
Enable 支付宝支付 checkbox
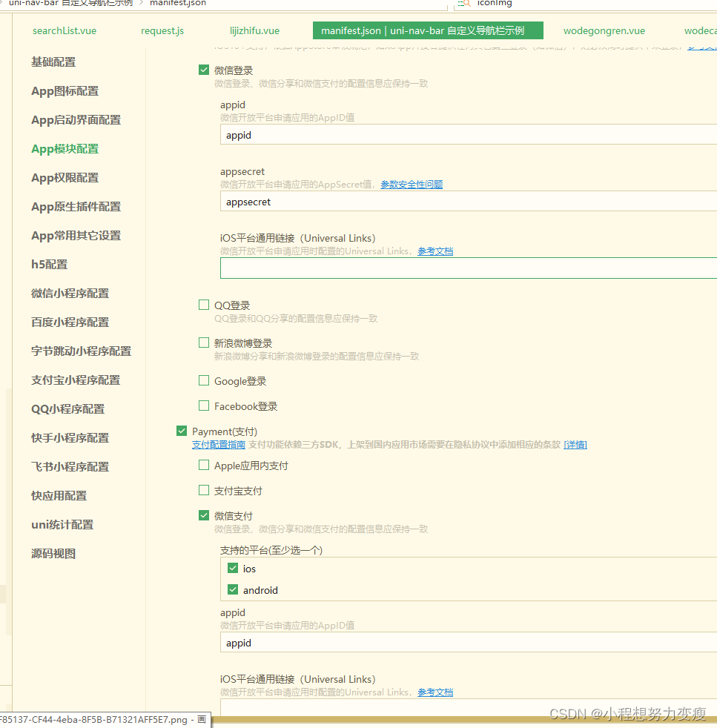[204, 491]
